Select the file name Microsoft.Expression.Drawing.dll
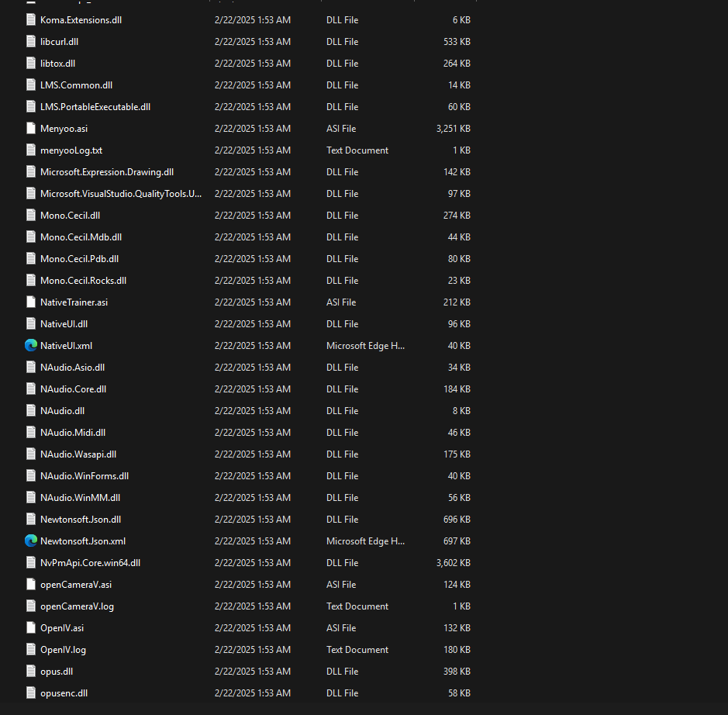Screen dimensions: 728x715 (x=107, y=172)
